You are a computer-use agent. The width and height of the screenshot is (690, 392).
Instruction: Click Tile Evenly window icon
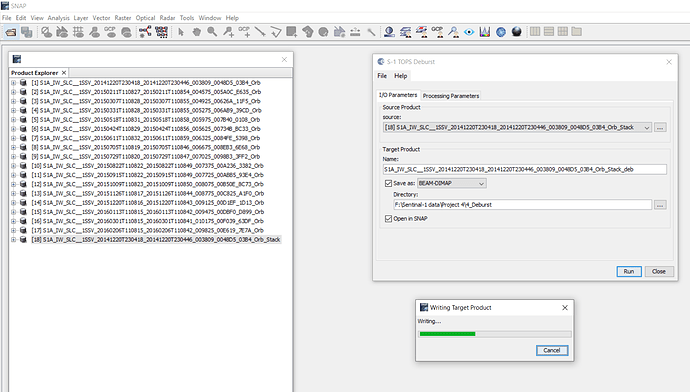[562, 31]
